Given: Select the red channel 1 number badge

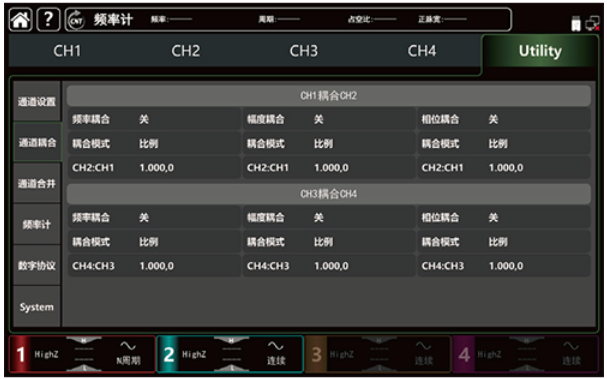Looking at the screenshot, I should tap(21, 355).
